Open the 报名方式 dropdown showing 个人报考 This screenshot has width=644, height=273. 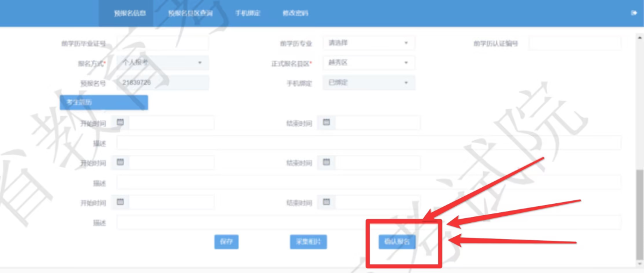tap(163, 63)
